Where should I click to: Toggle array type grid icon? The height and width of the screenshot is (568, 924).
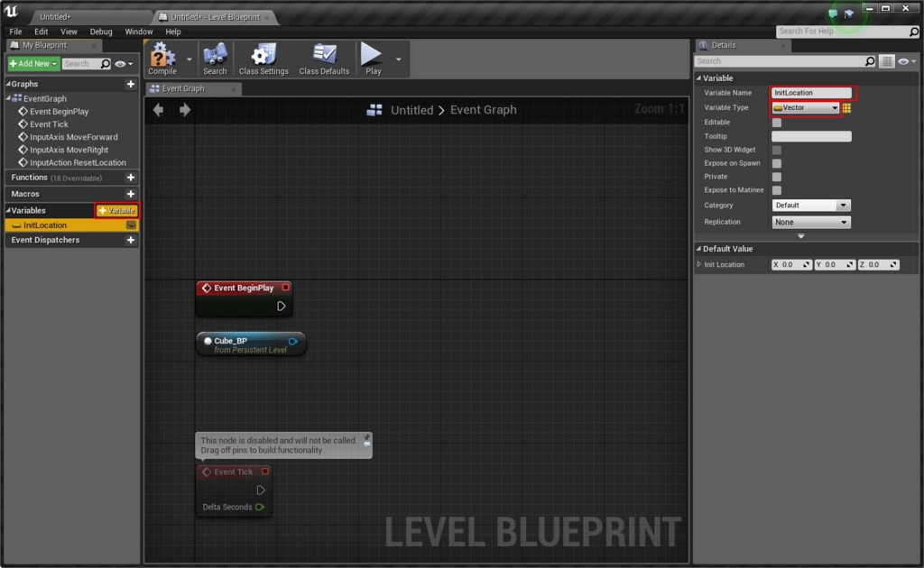coord(846,107)
